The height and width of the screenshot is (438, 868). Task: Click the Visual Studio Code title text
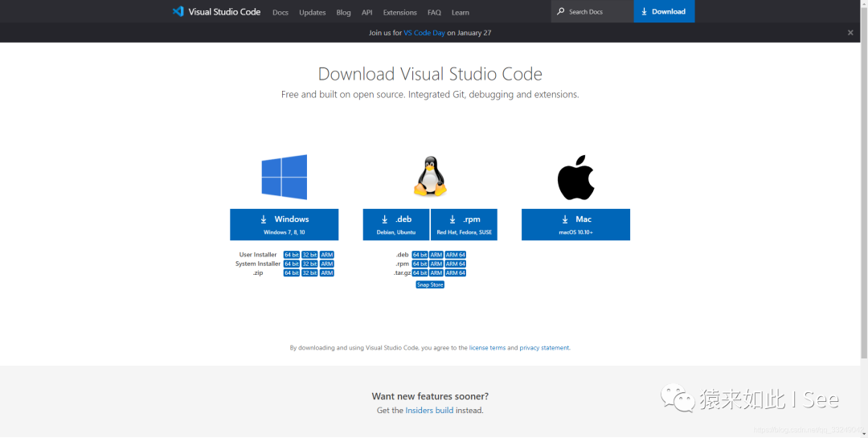pos(224,11)
